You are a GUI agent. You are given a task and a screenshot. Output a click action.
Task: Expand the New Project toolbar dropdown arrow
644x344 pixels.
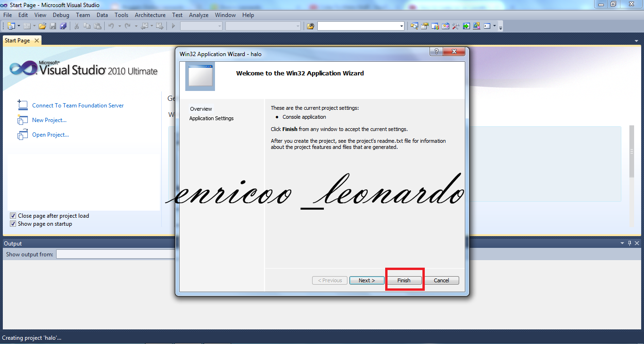[x=18, y=26]
